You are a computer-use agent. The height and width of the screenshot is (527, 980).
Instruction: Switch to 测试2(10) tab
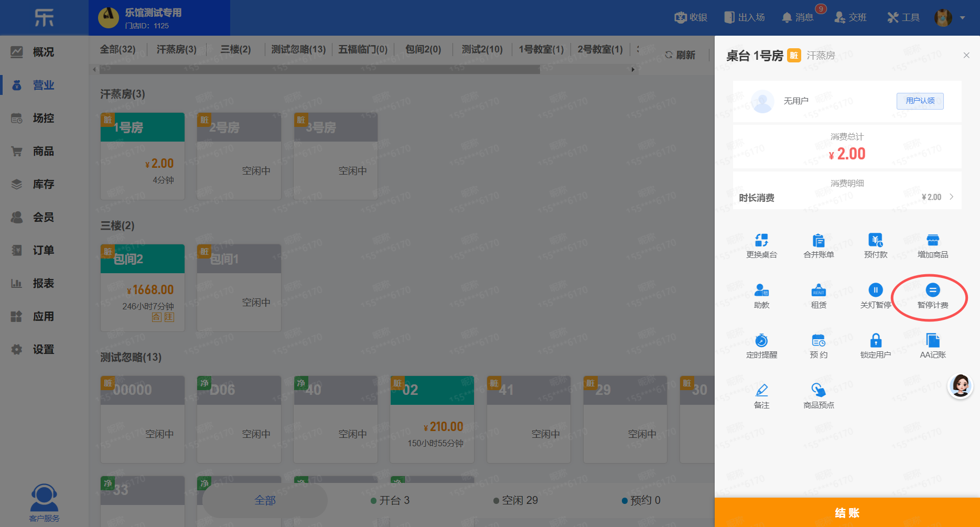482,49
